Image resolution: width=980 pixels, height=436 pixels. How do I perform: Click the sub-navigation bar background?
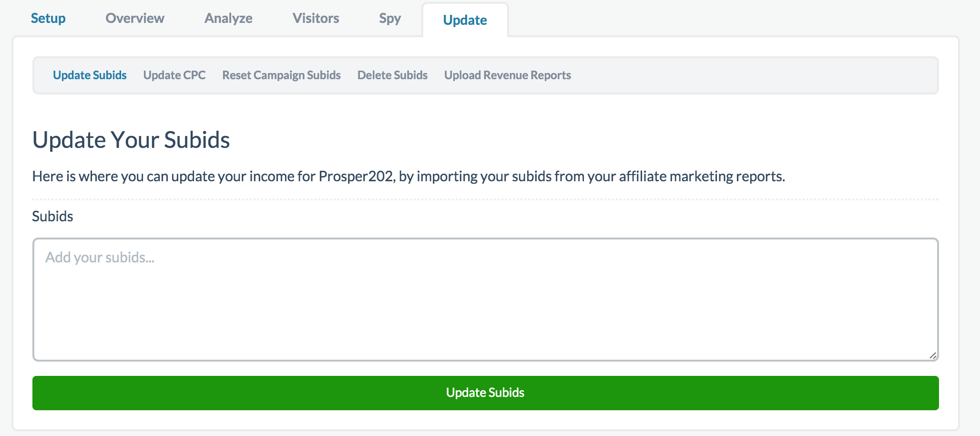[x=763, y=75]
